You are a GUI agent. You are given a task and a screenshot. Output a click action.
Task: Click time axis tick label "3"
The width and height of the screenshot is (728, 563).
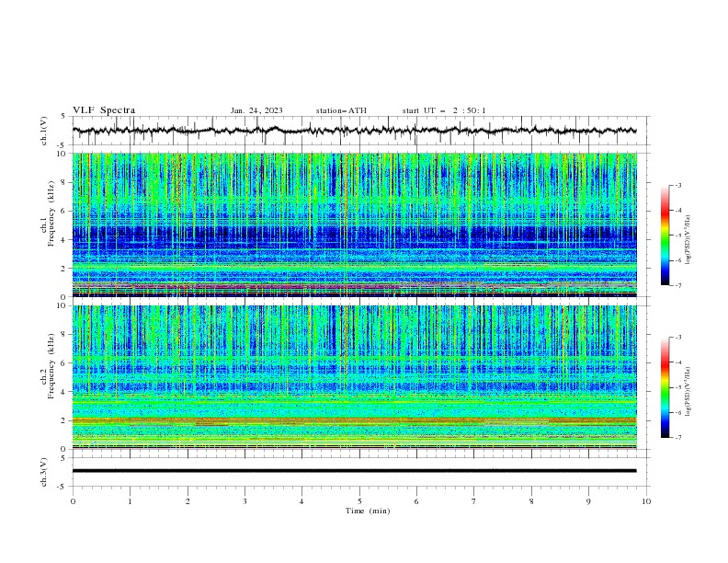tap(245, 501)
